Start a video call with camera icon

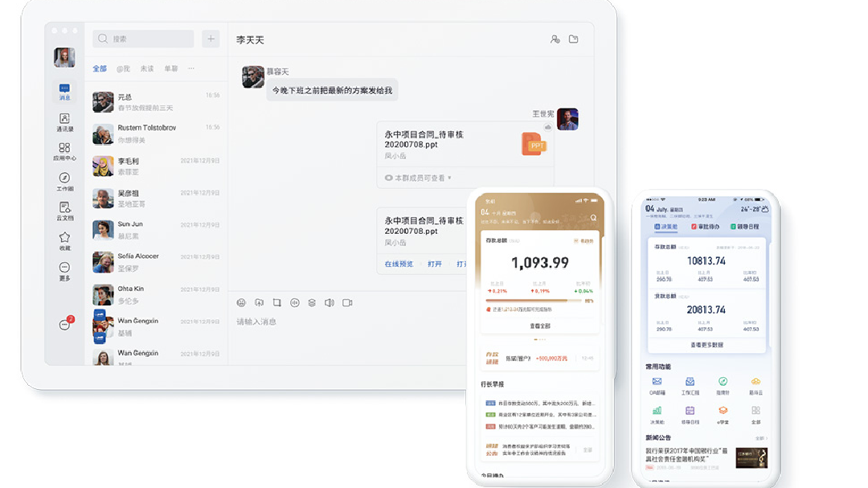348,303
